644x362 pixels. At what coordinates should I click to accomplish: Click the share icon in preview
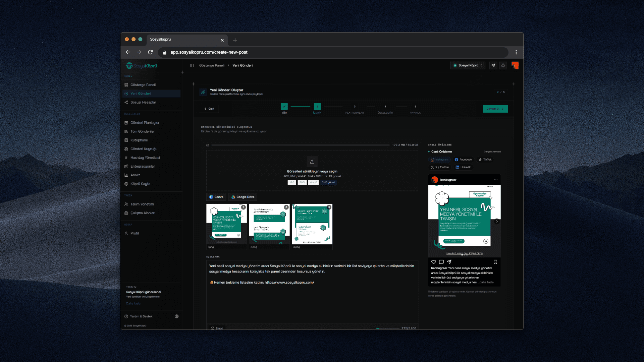click(x=449, y=262)
